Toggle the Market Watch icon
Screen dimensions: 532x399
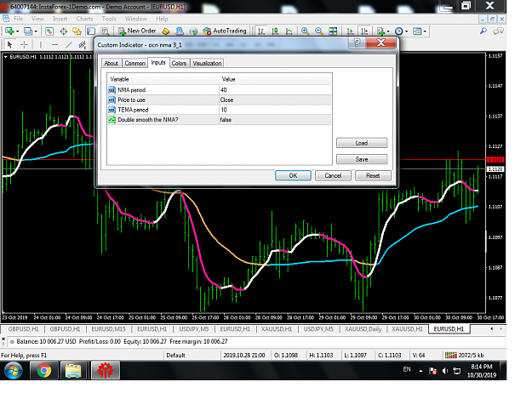[x=49, y=31]
